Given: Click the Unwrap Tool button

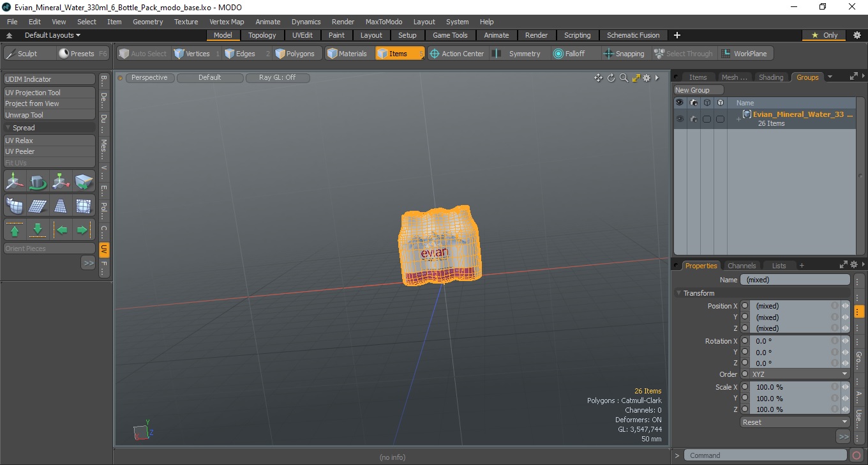Looking at the screenshot, I should click(x=50, y=115).
